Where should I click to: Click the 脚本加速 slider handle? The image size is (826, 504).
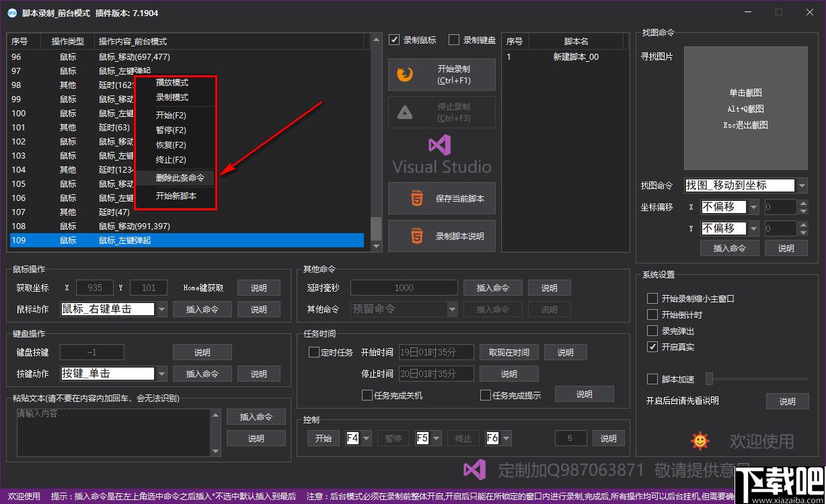coord(709,379)
